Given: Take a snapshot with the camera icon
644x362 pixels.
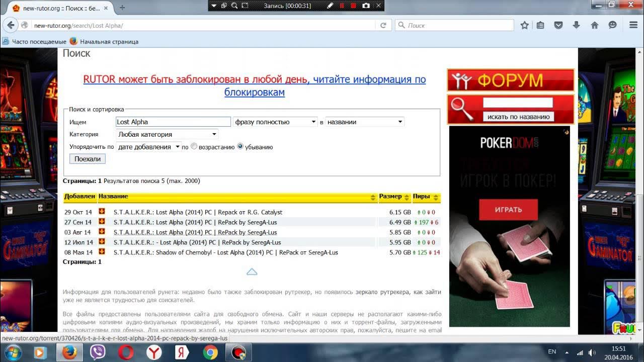Looking at the screenshot, I should click(x=366, y=6).
